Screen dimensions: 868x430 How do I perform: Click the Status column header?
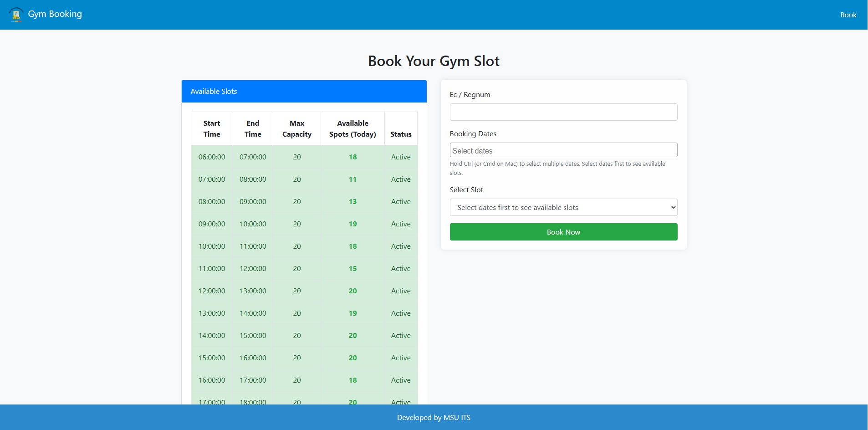(x=400, y=134)
